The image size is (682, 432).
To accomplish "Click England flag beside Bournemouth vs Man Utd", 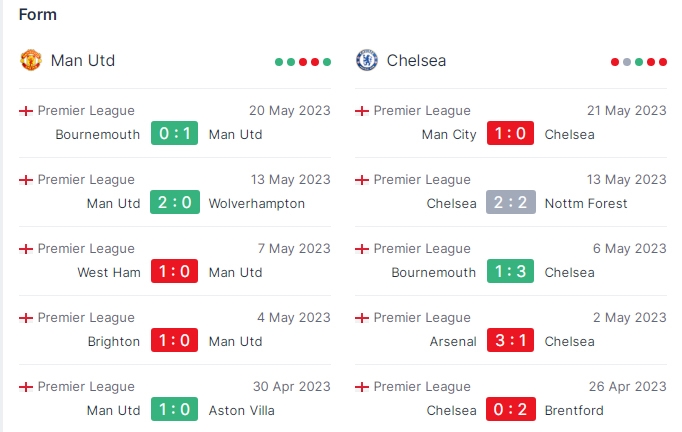I will click(26, 111).
